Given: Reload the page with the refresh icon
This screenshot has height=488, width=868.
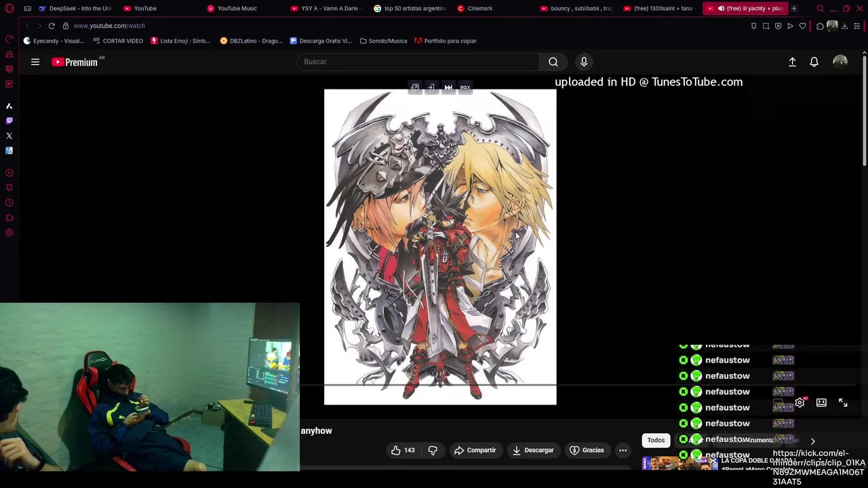Looking at the screenshot, I should [52, 26].
